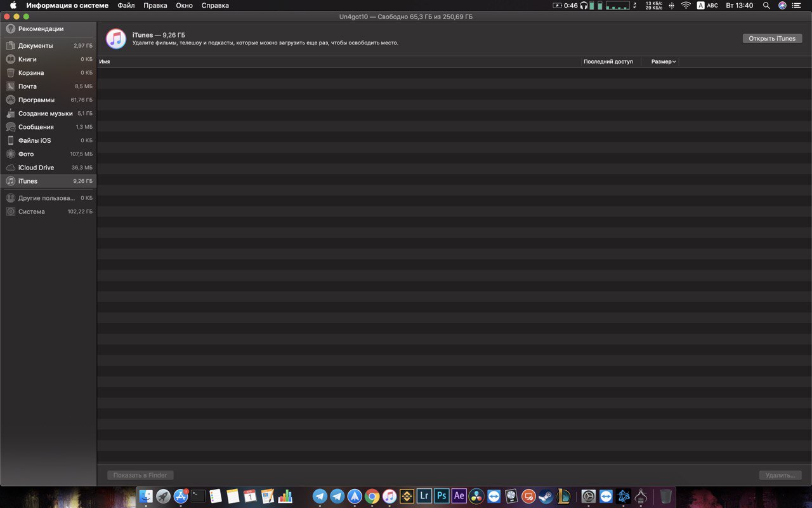The height and width of the screenshot is (508, 812).
Task: Click the headphones icon in menu bar
Action: pos(584,5)
